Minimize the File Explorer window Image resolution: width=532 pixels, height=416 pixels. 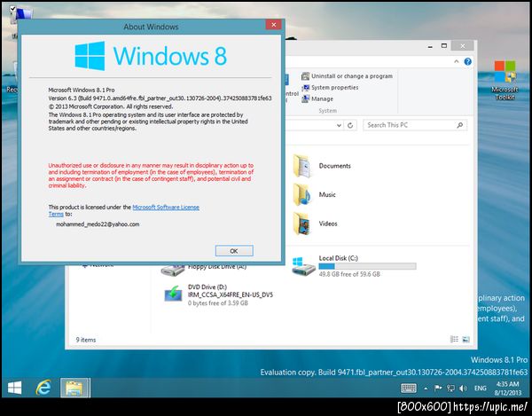[430, 46]
